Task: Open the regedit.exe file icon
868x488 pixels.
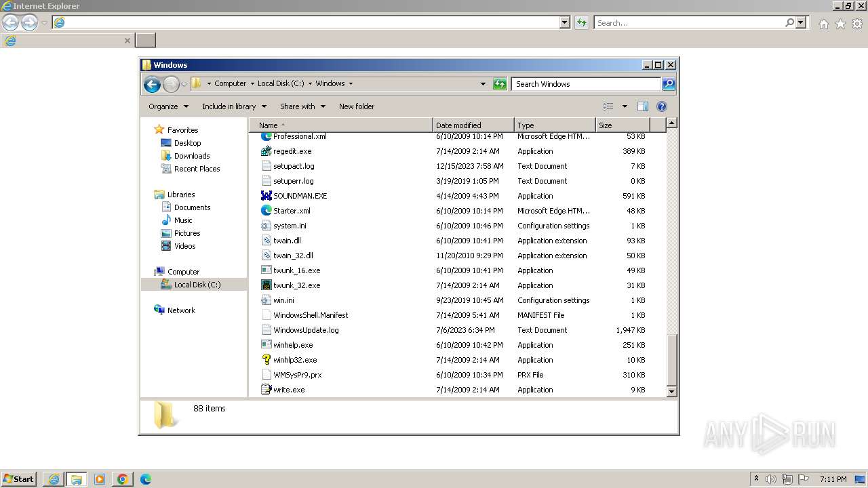Action: point(267,151)
